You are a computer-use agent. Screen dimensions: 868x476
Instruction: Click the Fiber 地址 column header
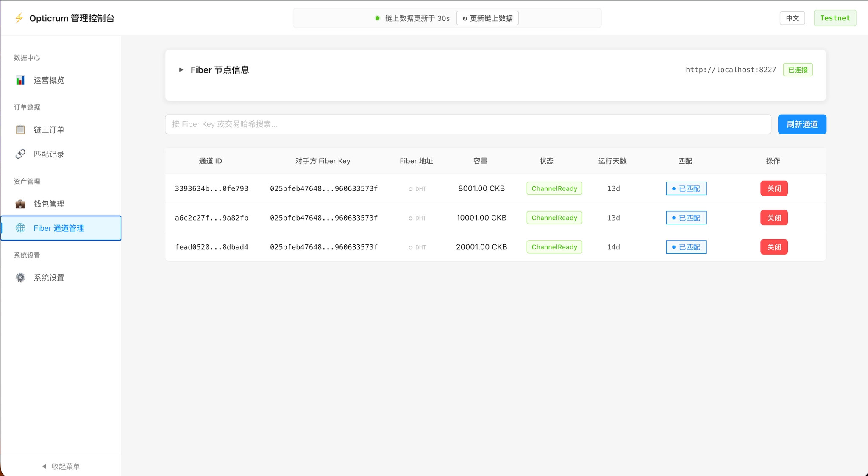(416, 161)
